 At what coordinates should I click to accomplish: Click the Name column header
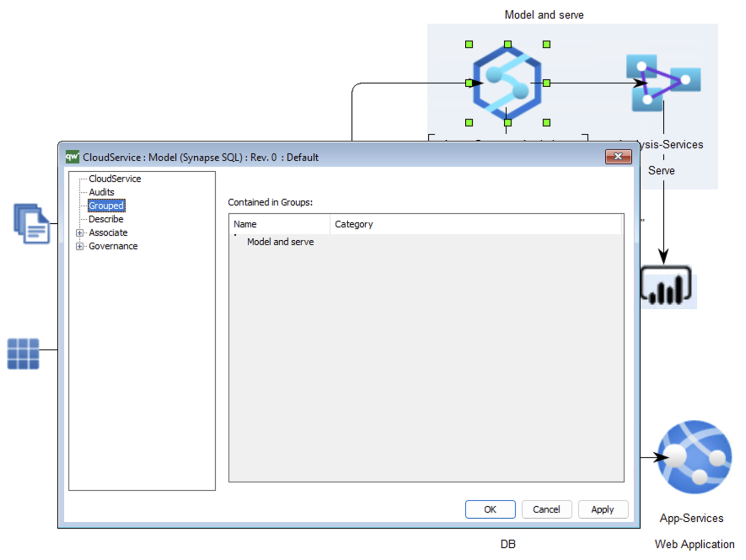(x=245, y=224)
